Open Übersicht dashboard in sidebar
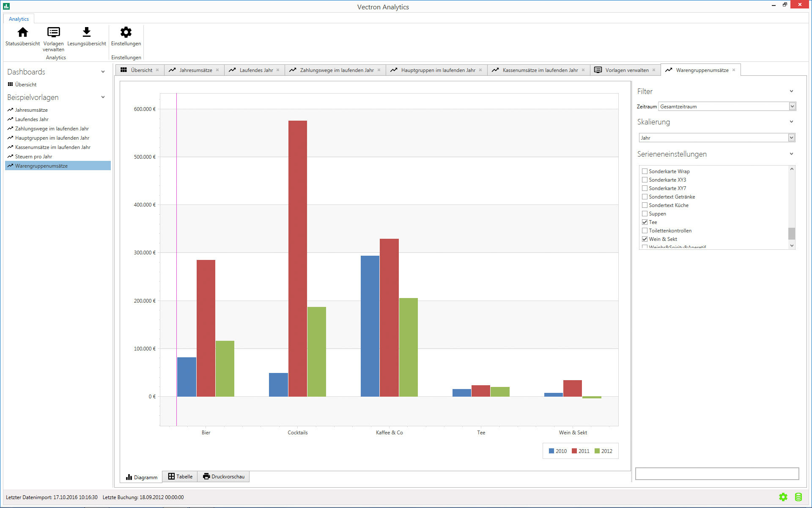Viewport: 812px width, 508px height. tap(25, 85)
